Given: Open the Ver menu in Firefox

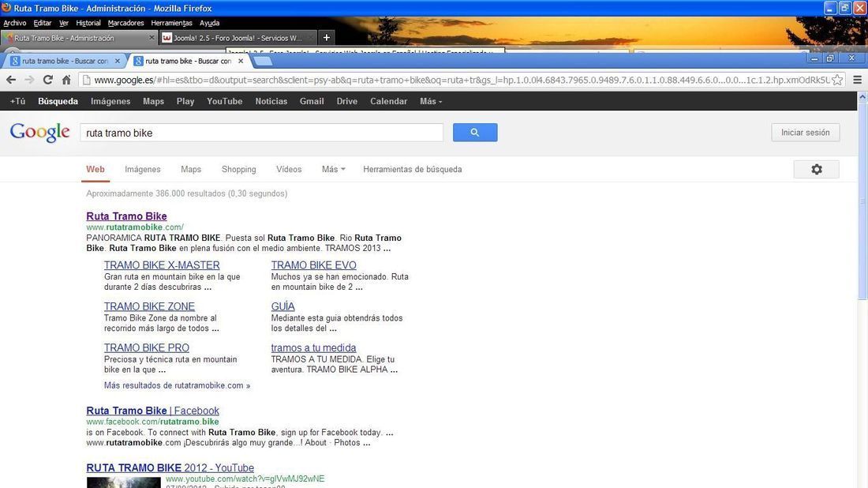Looking at the screenshot, I should [x=64, y=23].
